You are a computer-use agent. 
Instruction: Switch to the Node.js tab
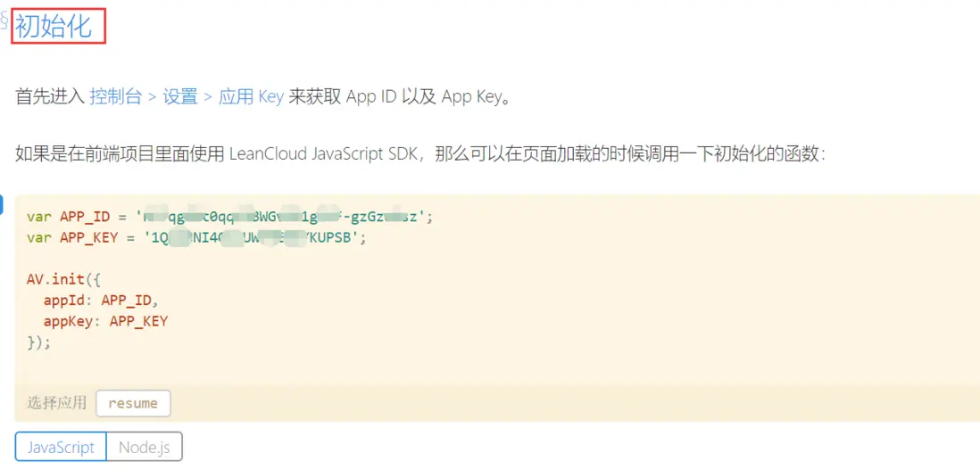pyautogui.click(x=144, y=447)
